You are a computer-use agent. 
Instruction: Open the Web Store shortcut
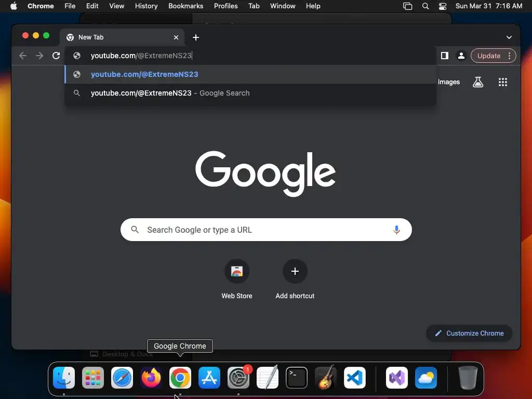[x=237, y=279]
